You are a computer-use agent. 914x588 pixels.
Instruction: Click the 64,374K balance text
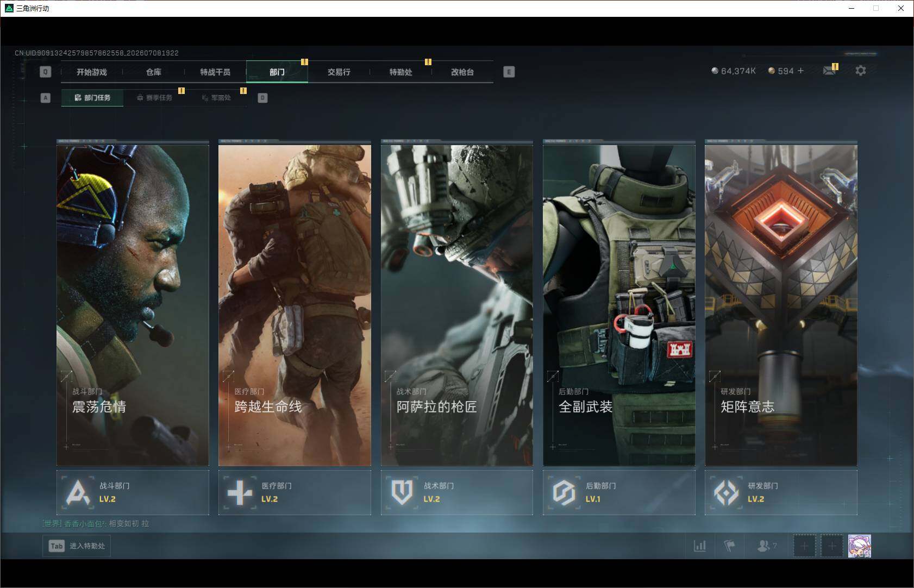738,71
